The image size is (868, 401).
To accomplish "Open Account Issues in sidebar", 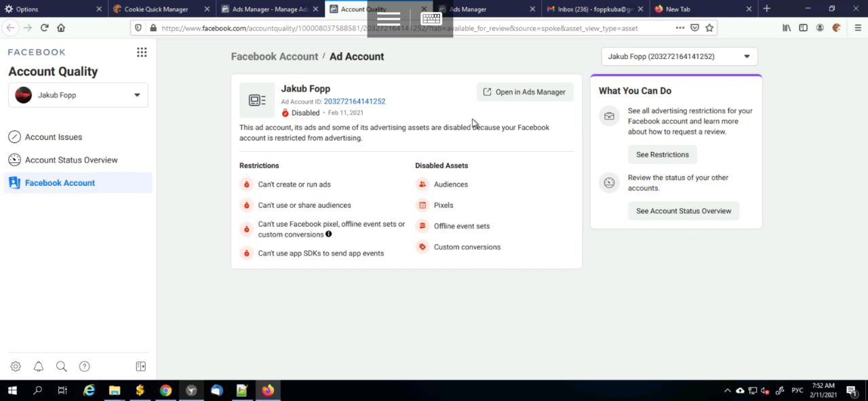I will coord(78,137).
